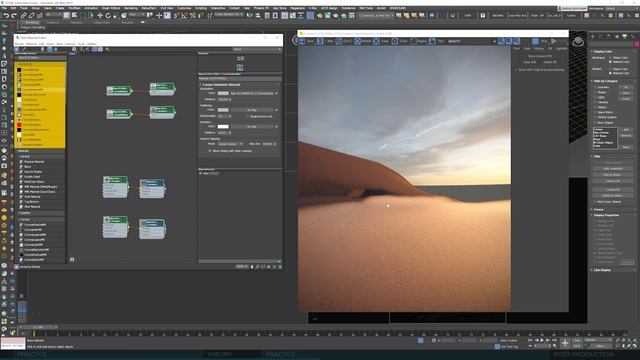Toggle the Angle Snap icon
The width and height of the screenshot is (640, 360).
(184, 16)
